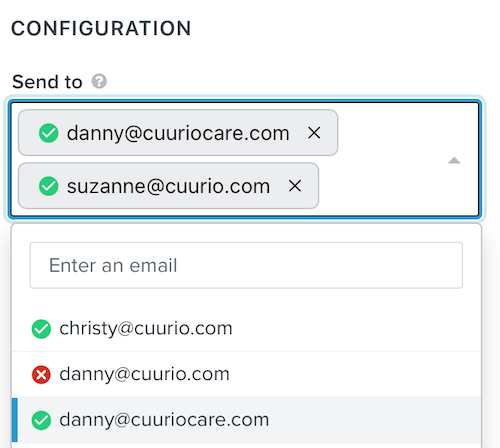The height and width of the screenshot is (448, 500).
Task: Click the danny@cuuriocare.com chip label
Action: pos(178,133)
